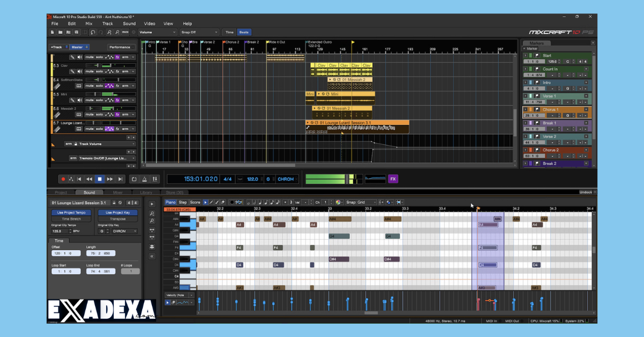The height and width of the screenshot is (337, 644).
Task: Switch to the Mixer tab
Action: [119, 192]
